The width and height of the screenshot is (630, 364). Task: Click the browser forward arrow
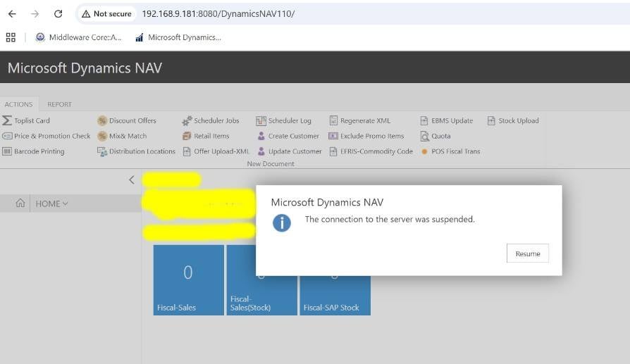[x=35, y=13]
